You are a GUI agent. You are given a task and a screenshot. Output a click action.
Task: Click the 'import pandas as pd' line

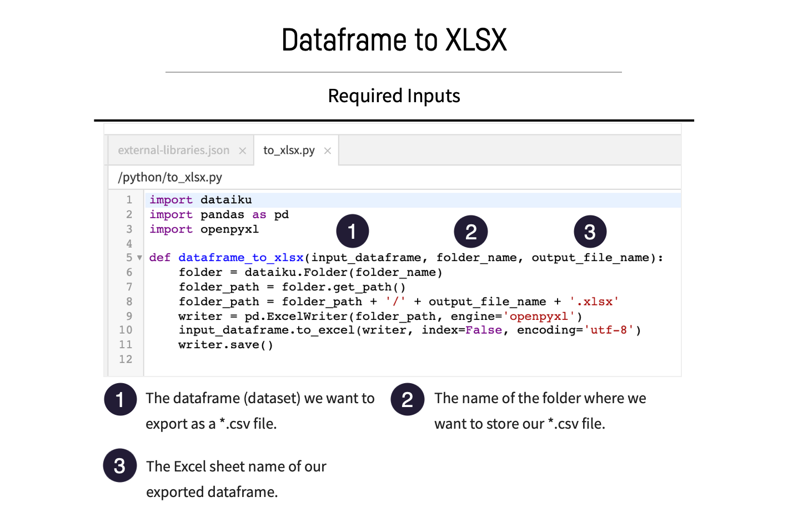(219, 215)
